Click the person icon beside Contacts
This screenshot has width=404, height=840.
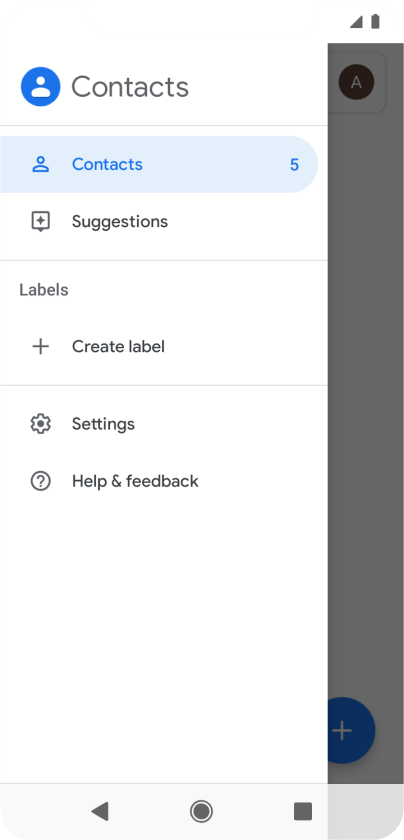[x=41, y=164]
